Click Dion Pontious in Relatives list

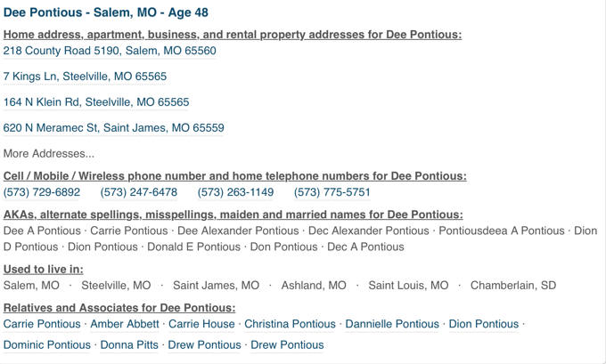pyautogui.click(x=484, y=324)
